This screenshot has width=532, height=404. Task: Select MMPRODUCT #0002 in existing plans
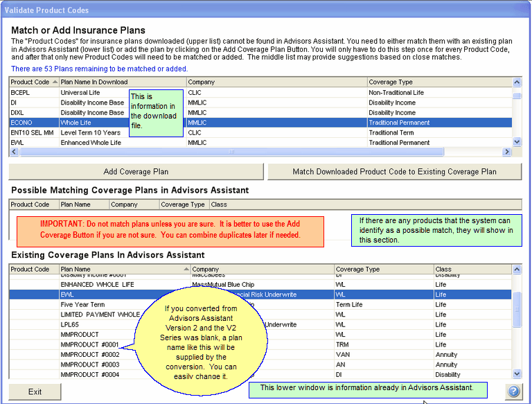click(90, 354)
